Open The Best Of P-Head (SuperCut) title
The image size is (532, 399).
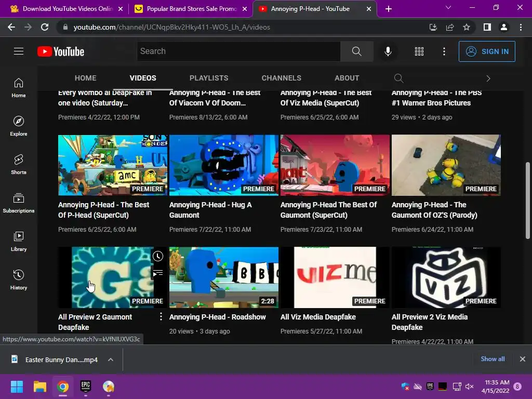[x=103, y=210]
